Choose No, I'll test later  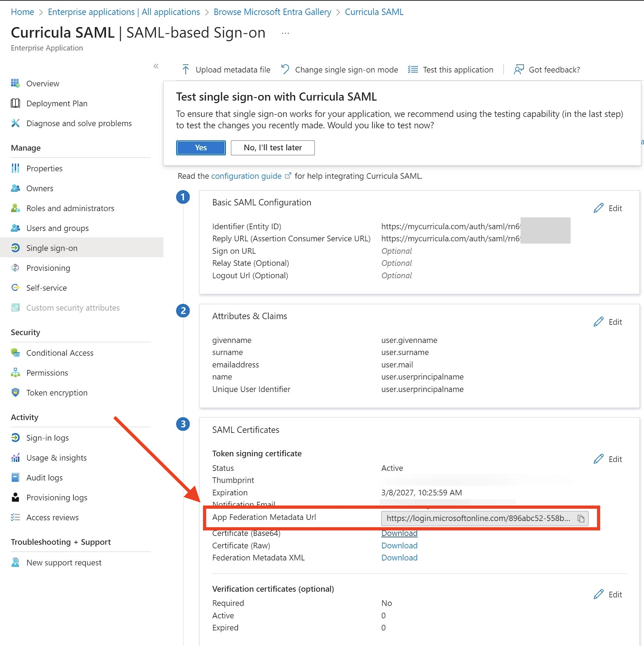tap(272, 148)
